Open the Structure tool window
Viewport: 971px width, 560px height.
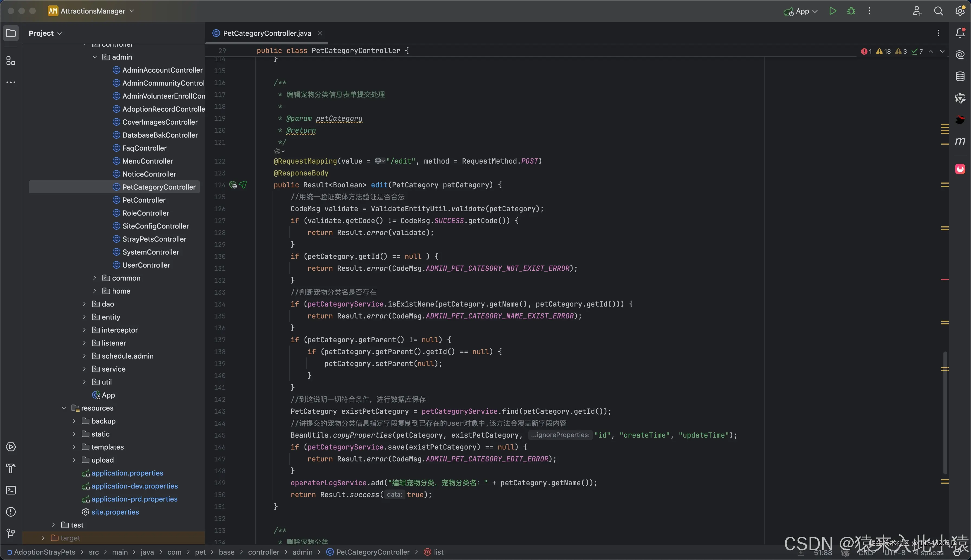11,61
